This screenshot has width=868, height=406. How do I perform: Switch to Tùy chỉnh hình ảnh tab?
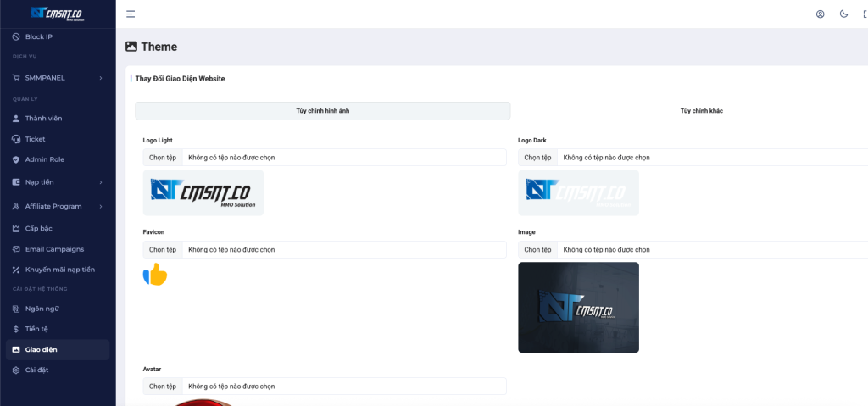(323, 111)
